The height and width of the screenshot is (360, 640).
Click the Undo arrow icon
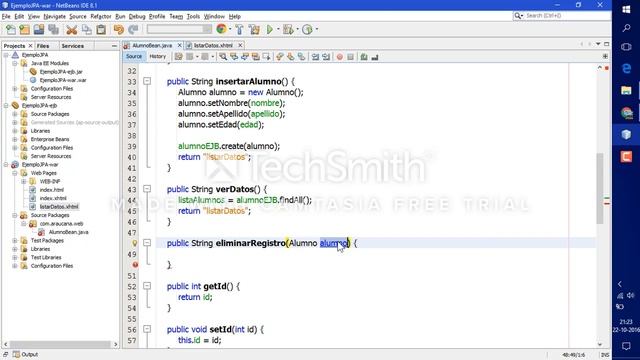pos(119,29)
